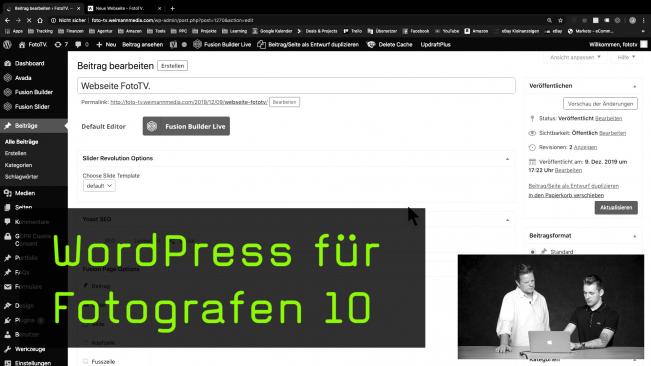Select the Beiträge pin icon in sidebar
The height and width of the screenshot is (366, 651).
(7, 125)
